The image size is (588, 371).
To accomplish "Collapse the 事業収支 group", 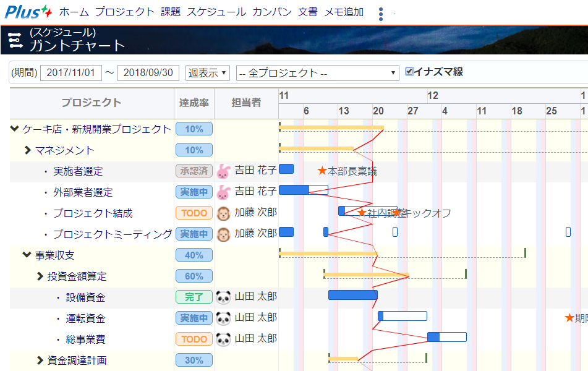I will point(27,255).
